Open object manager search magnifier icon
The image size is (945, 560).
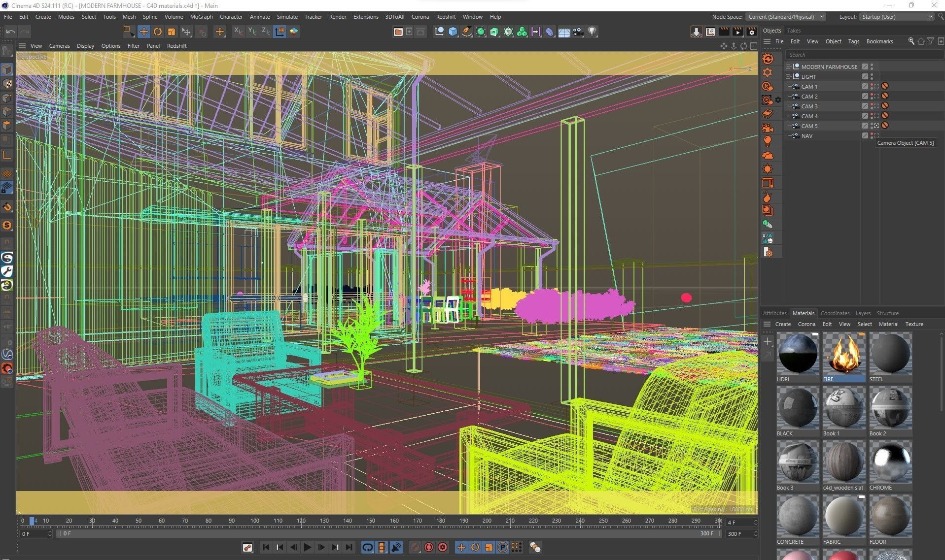[911, 41]
